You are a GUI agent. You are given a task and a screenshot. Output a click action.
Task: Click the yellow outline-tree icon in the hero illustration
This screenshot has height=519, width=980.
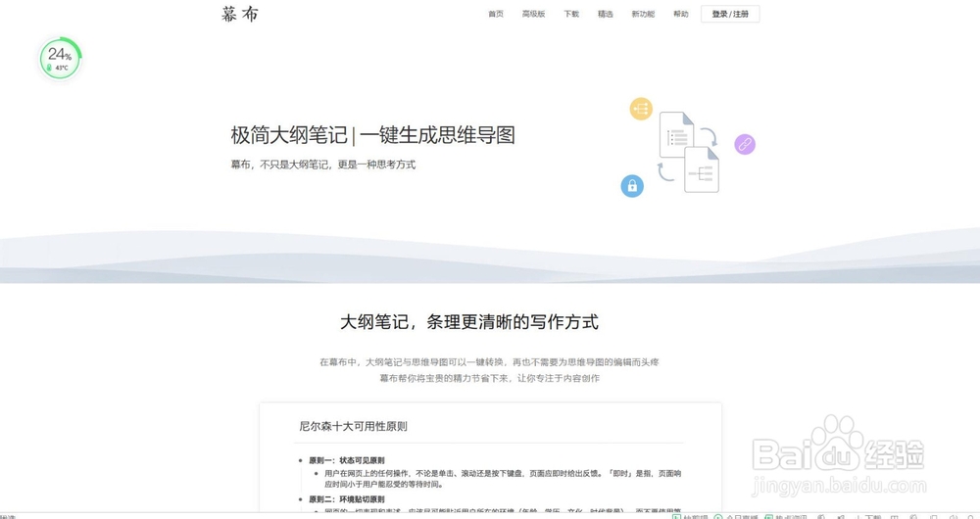coord(641,109)
